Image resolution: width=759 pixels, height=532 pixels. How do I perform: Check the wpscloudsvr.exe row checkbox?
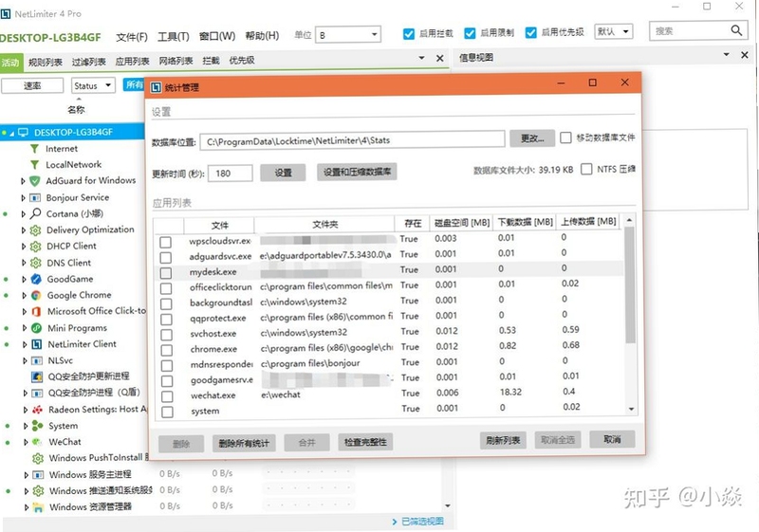click(x=165, y=242)
